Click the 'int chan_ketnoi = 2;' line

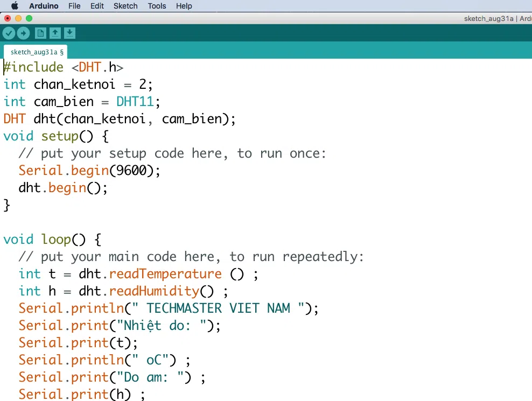[x=78, y=85]
